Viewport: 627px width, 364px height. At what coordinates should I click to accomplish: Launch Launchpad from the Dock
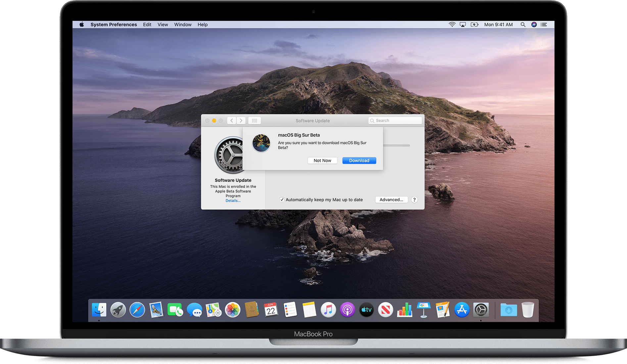(x=118, y=310)
